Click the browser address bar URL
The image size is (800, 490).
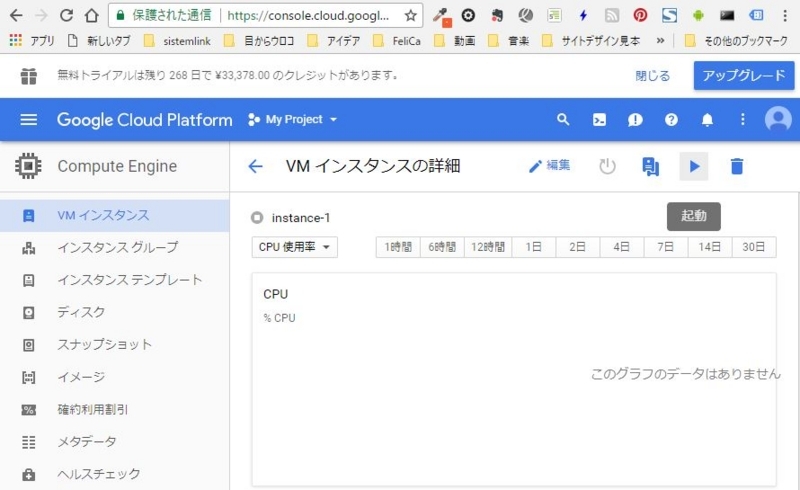pyautogui.click(x=308, y=16)
